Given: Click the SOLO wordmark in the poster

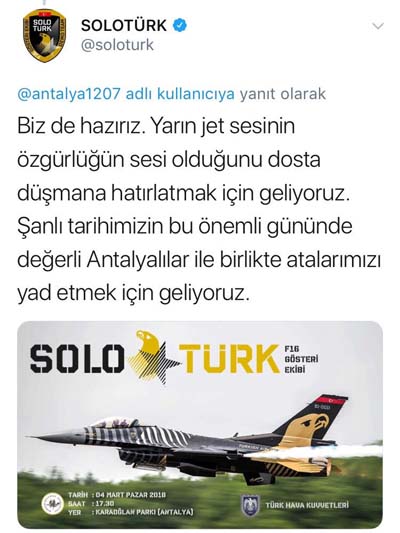Looking at the screenshot, I should (77, 359).
